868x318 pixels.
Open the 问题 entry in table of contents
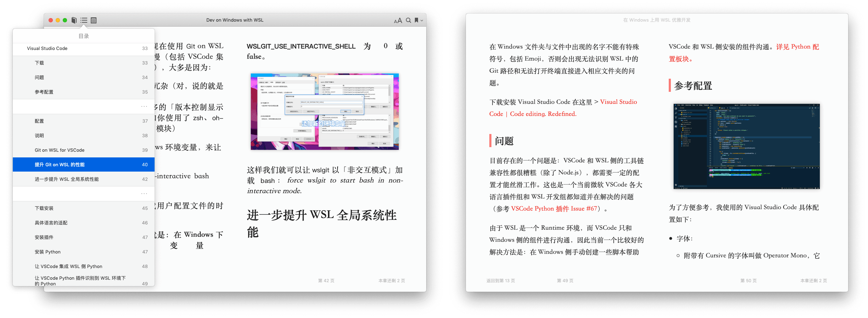click(84, 78)
